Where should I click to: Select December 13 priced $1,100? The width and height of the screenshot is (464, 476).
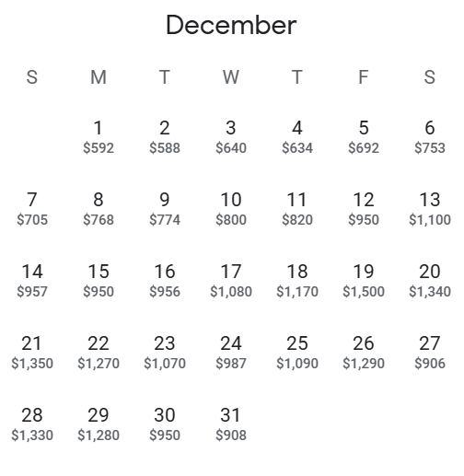coord(430,209)
